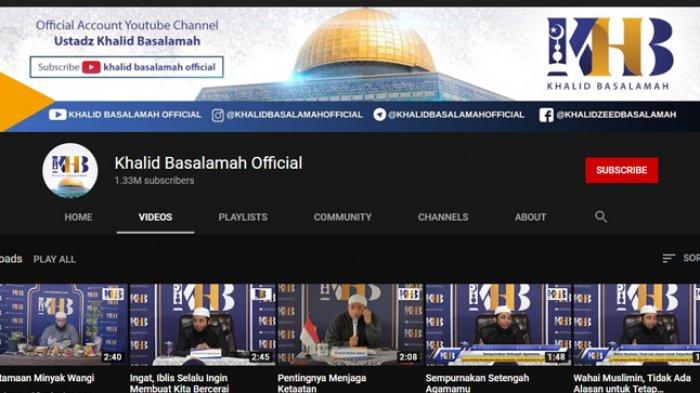This screenshot has height=393, width=700.
Task: Open @KHALIDBASALAMAHOFFICIAL Instagram banner link
Action: [x=294, y=115]
